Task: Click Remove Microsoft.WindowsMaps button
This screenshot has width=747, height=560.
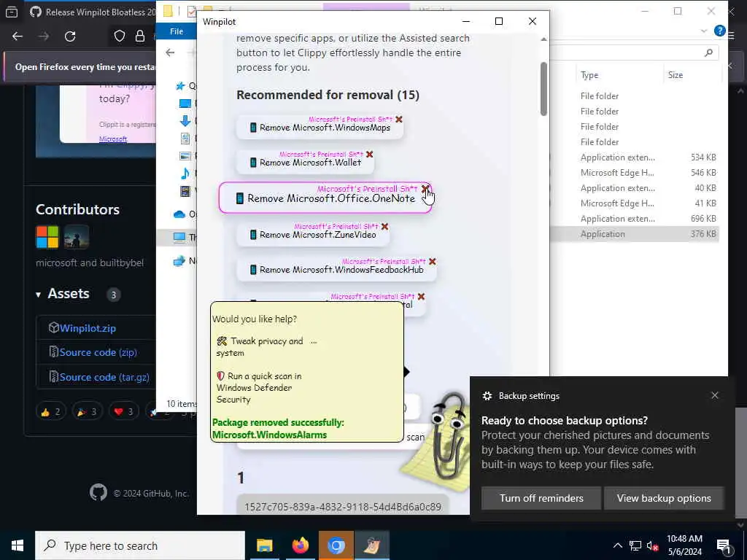Action: click(x=320, y=128)
